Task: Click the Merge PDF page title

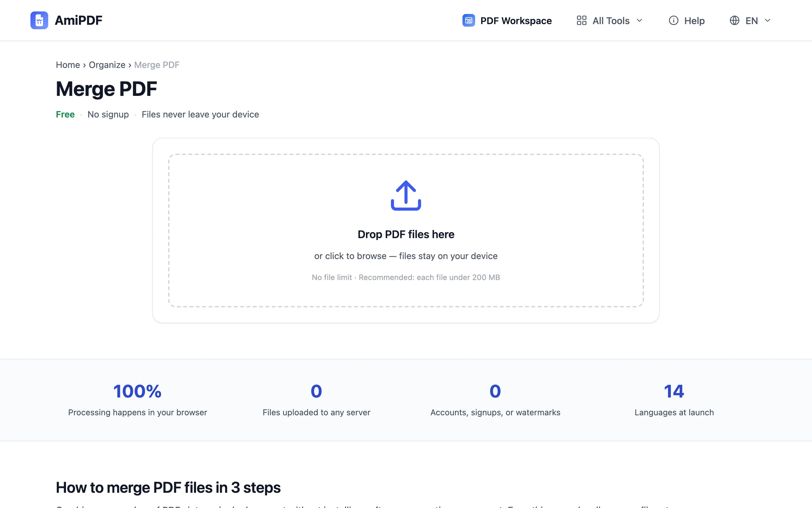Action: point(106,89)
